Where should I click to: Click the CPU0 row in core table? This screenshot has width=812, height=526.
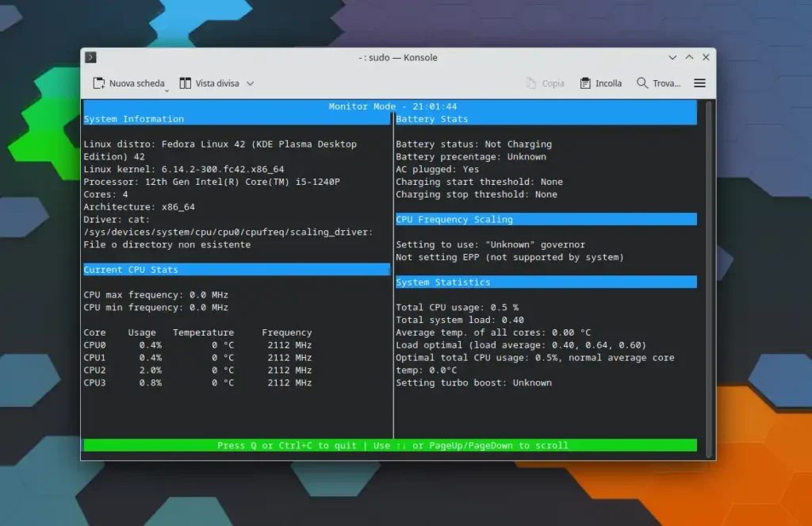(197, 344)
